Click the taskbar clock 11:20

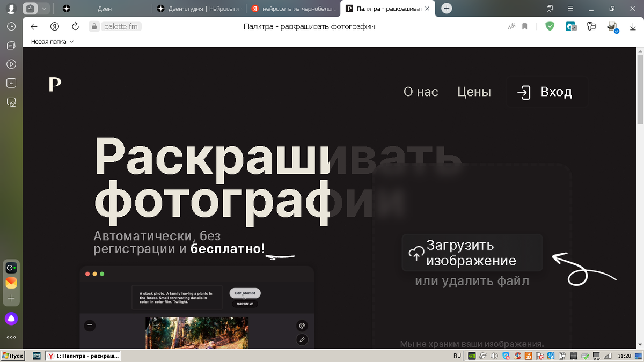(x=625, y=356)
